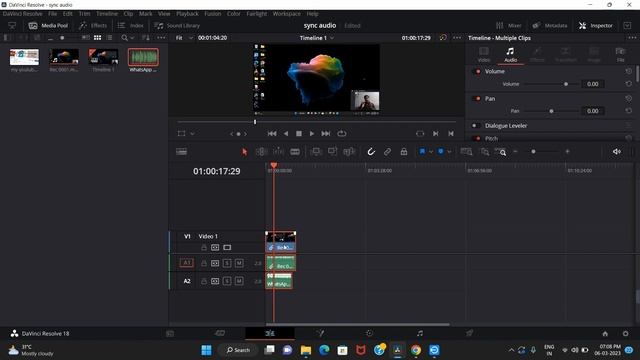Toggle loop playback
The width and height of the screenshot is (640, 360).
pyautogui.click(x=342, y=133)
